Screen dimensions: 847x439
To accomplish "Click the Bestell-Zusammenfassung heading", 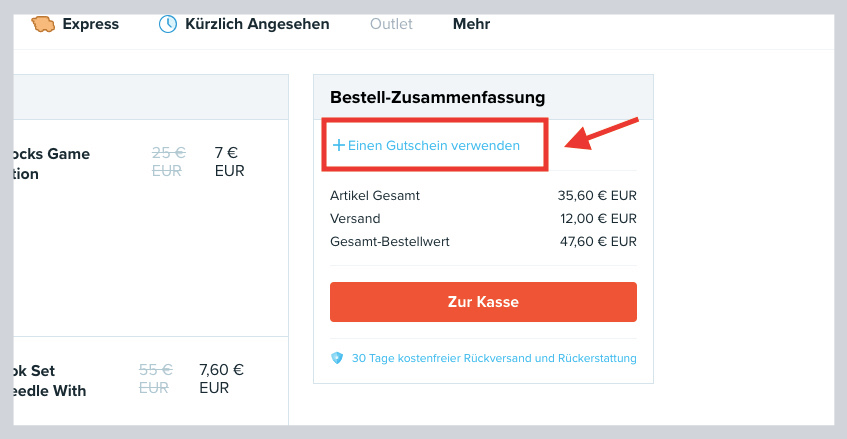I will click(x=437, y=97).
